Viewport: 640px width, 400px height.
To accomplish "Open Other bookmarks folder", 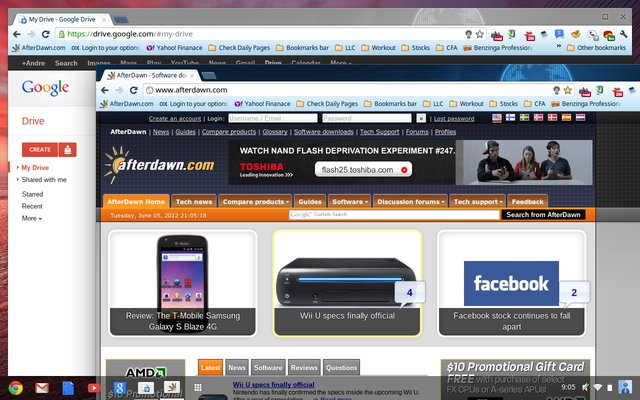I will click(596, 48).
